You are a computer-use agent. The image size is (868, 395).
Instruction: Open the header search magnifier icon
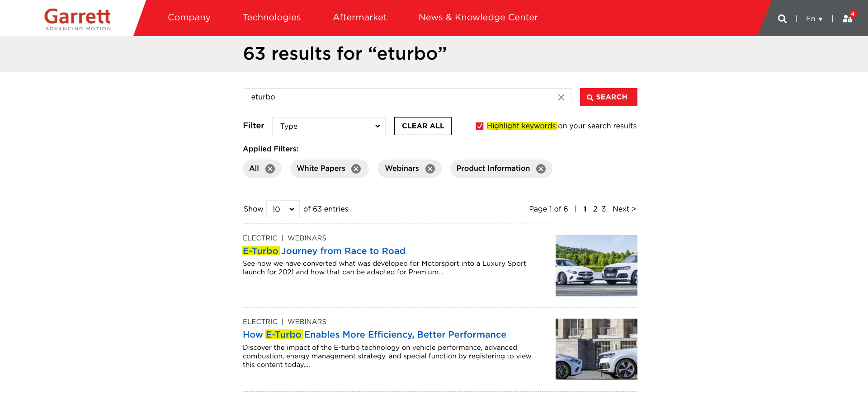click(782, 19)
